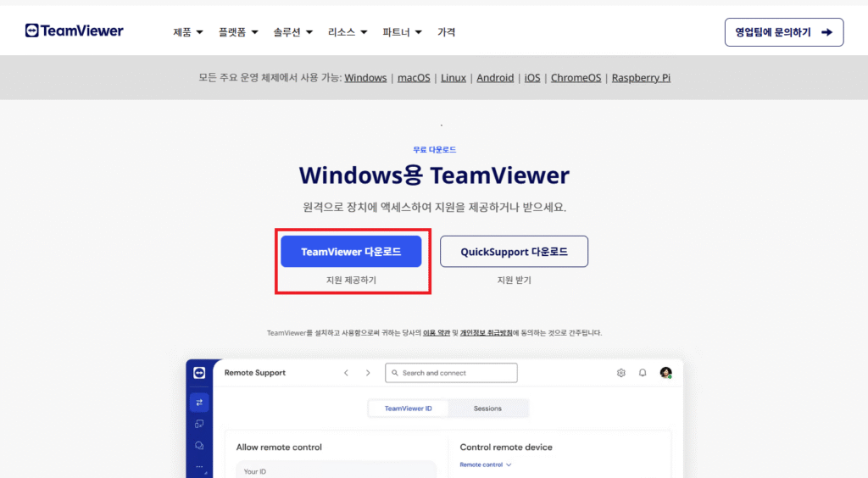Open the user profile avatar
The image size is (868, 478).
pyautogui.click(x=665, y=373)
